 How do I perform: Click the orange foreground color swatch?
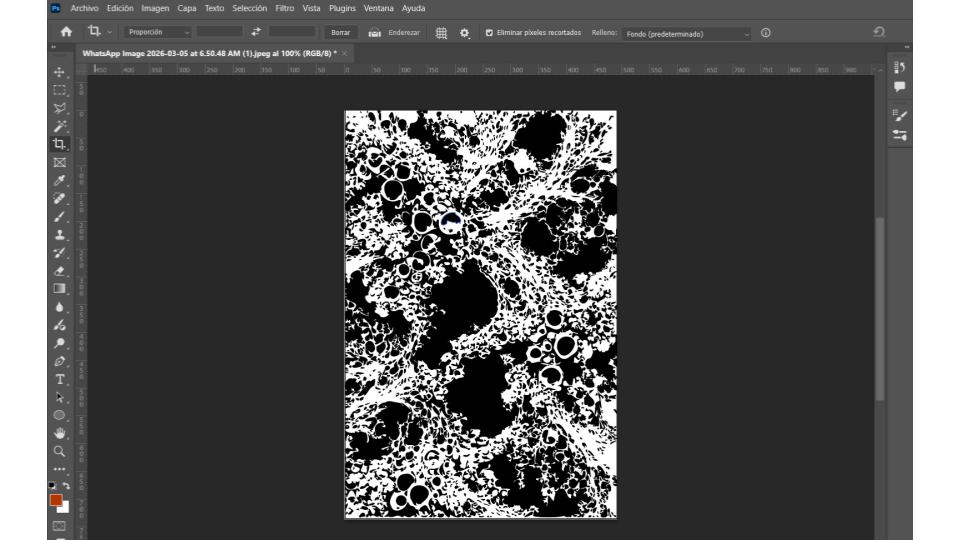click(55, 500)
